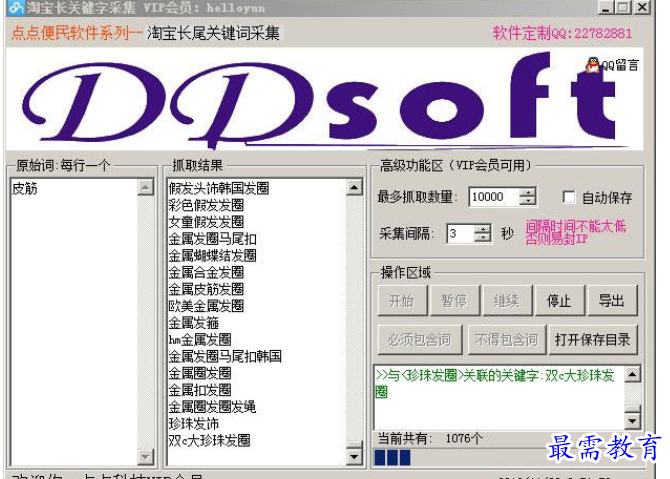Click the log box scrollbar up arrow

[632, 374]
